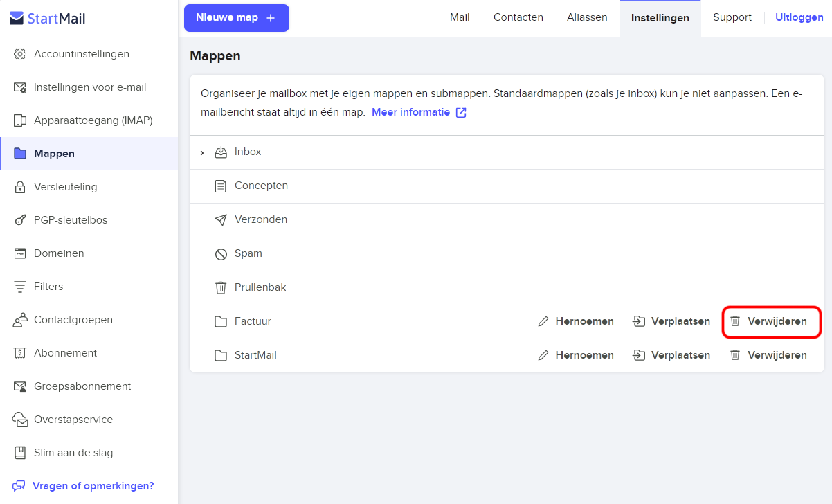Click Verplaatsen move icon for Factuur
Viewport: 832px width, 504px height.
pyautogui.click(x=639, y=321)
